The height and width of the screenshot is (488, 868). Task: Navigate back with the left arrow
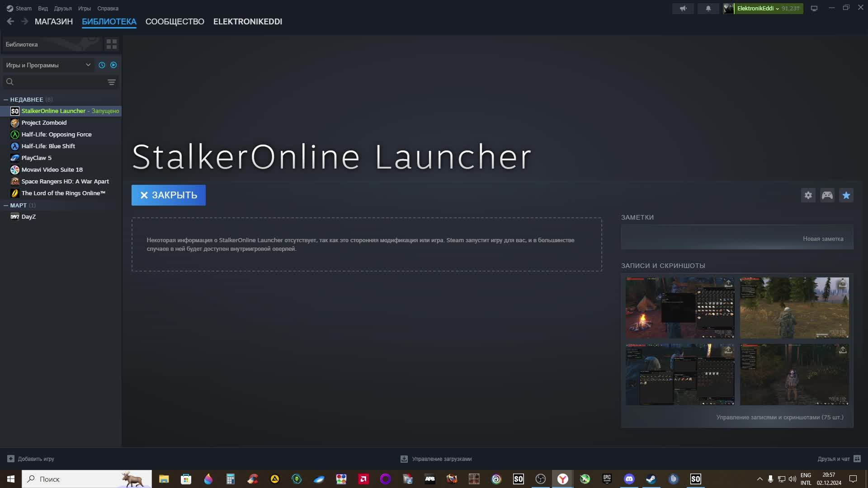(x=10, y=21)
